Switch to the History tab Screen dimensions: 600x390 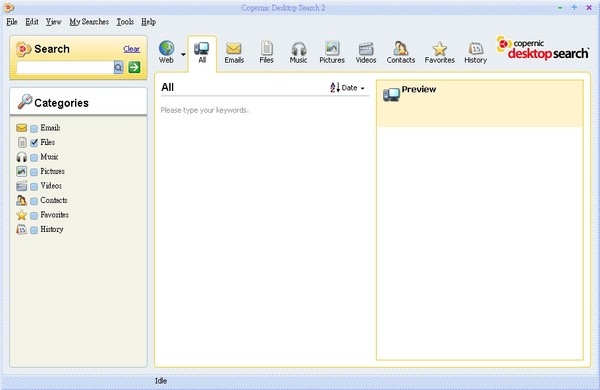tap(476, 52)
